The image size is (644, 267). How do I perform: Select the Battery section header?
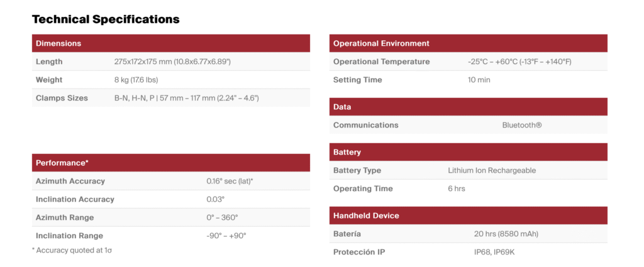tap(347, 152)
